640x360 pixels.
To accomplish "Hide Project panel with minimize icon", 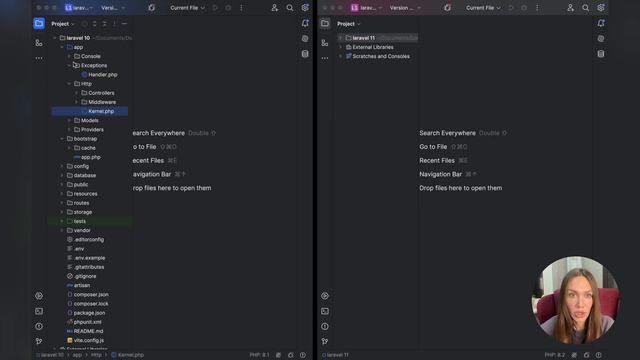I will pyautogui.click(x=124, y=24).
